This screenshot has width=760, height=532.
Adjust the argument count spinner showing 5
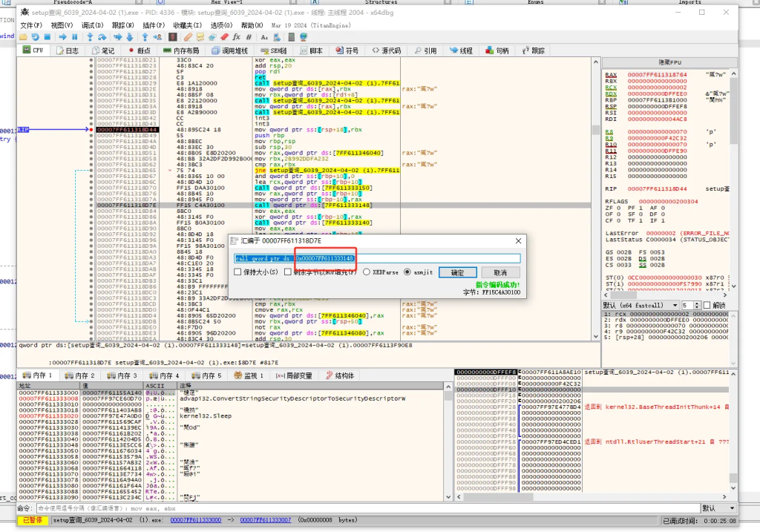coord(696,305)
